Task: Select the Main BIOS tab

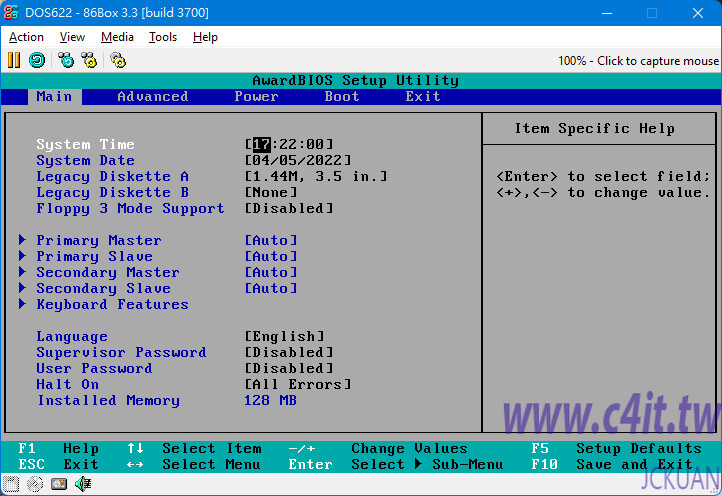Action: [54, 97]
